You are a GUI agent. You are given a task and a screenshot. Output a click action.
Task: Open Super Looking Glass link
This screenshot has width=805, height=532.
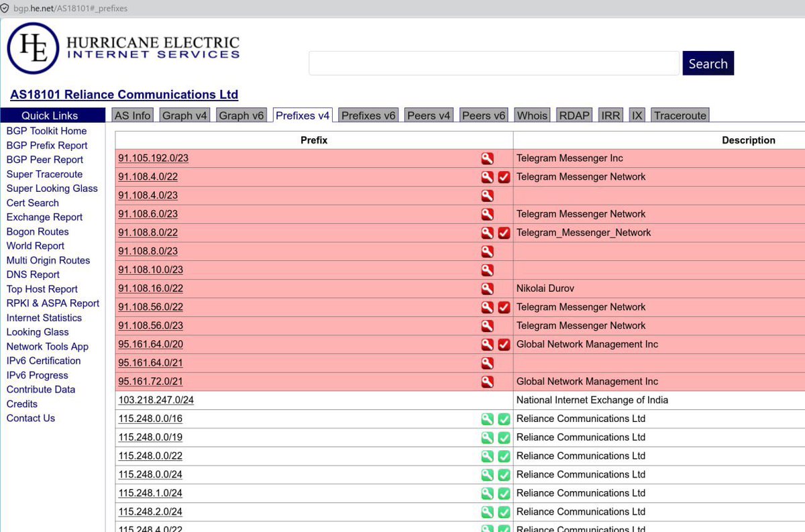52,189
